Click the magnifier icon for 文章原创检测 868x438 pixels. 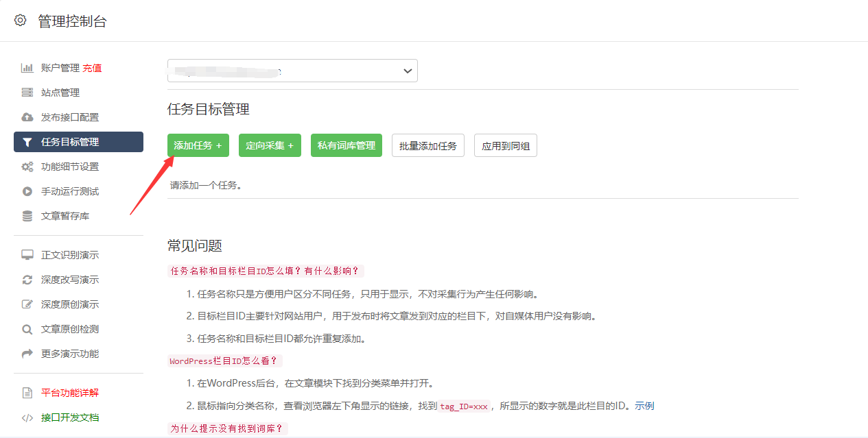(27, 329)
